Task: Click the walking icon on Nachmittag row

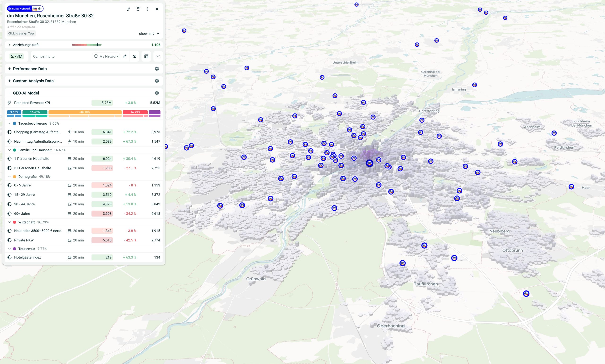Action: tap(69, 142)
